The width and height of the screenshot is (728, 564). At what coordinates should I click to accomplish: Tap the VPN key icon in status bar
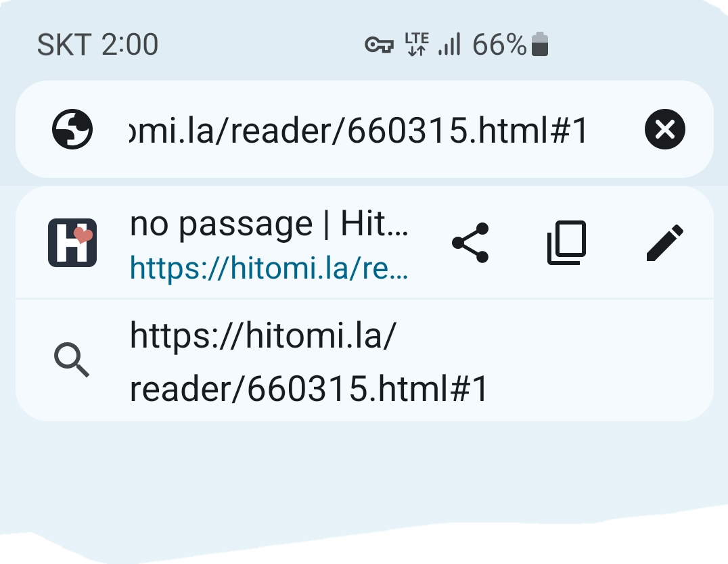pyautogui.click(x=379, y=45)
